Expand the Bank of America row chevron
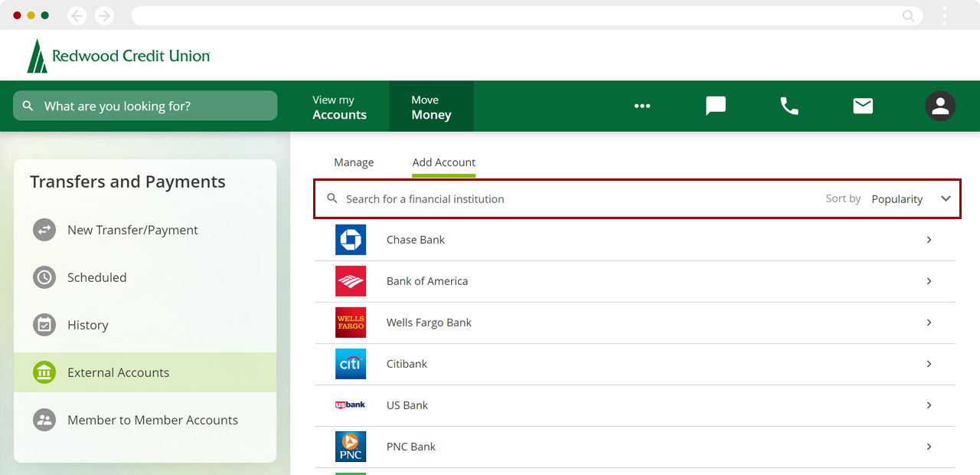Viewport: 980px width, 475px height. 929,281
